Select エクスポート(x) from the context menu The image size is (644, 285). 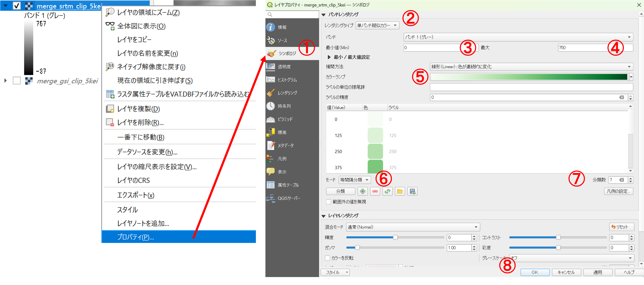(x=136, y=195)
